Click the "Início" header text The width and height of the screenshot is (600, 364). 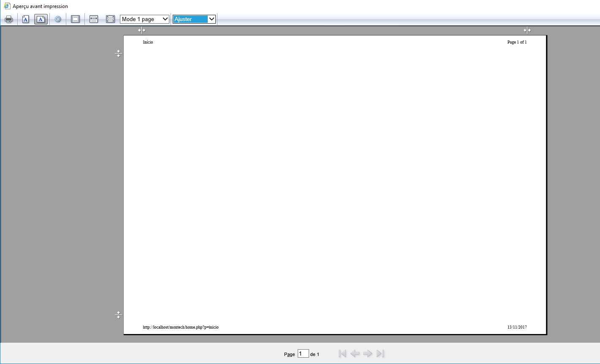coord(148,42)
